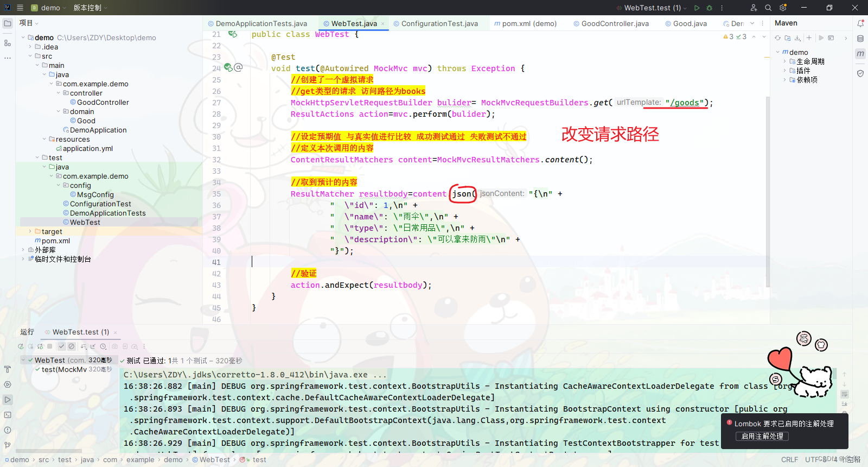The image size is (868, 467).
Task: Click the run gutter icon at line 24
Action: coord(228,68)
